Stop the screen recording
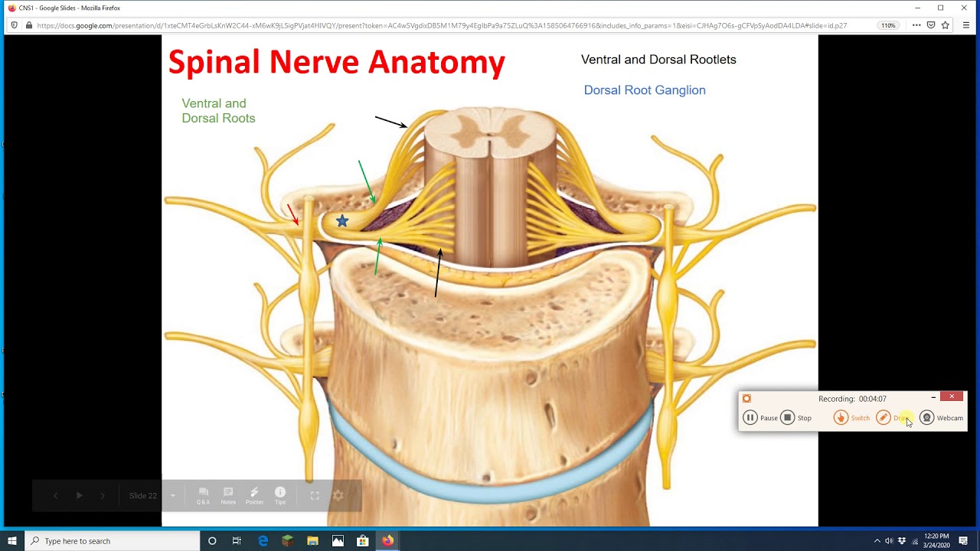Image resolution: width=980 pixels, height=551 pixels. 796,418
